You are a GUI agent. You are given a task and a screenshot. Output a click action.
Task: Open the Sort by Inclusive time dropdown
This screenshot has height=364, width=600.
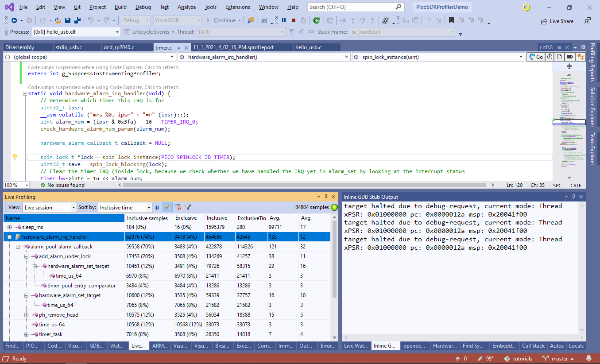pos(149,207)
